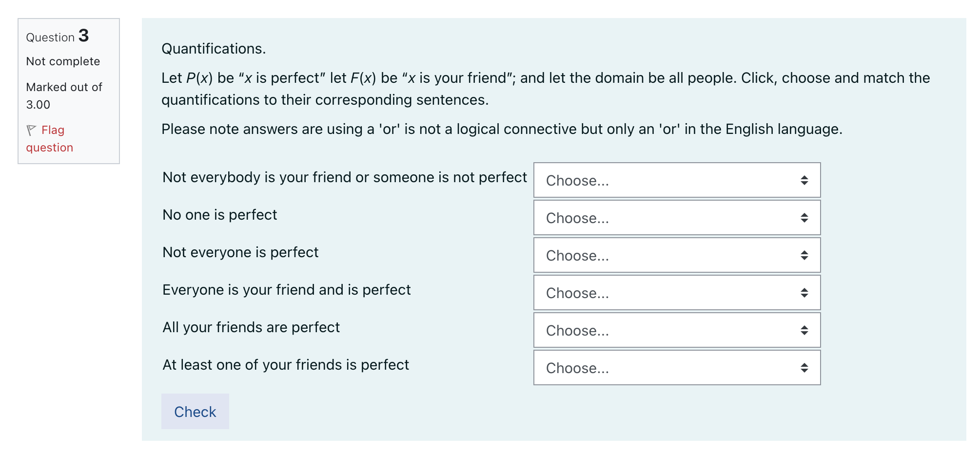Click the "Not complete" status text

coord(63,61)
